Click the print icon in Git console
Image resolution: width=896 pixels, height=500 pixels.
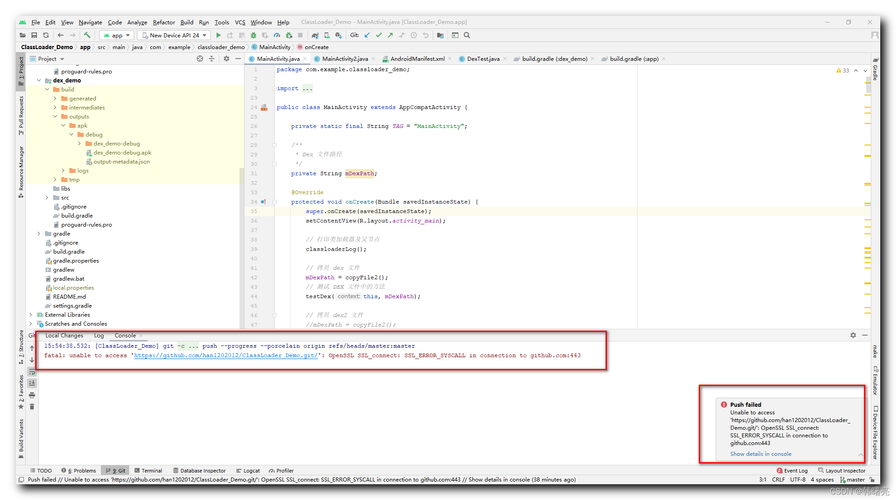[32, 395]
